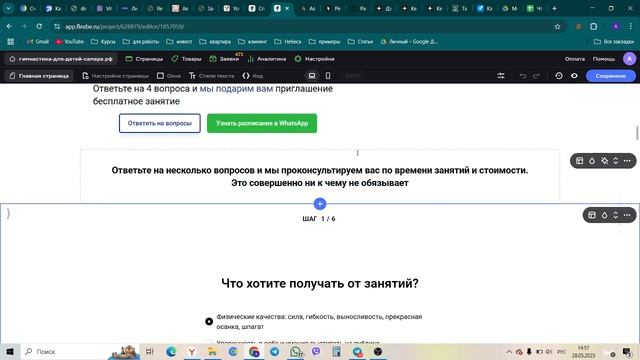Open the Gmail bookmark

[38, 42]
